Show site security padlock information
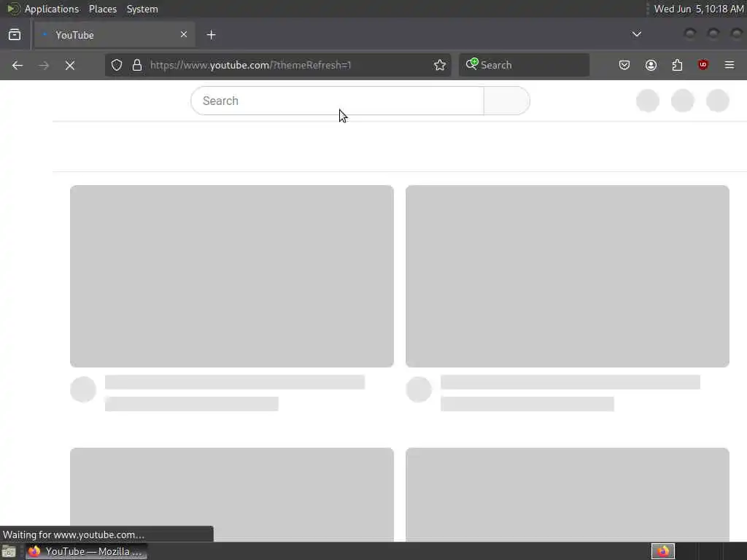The width and height of the screenshot is (747, 560). (137, 65)
